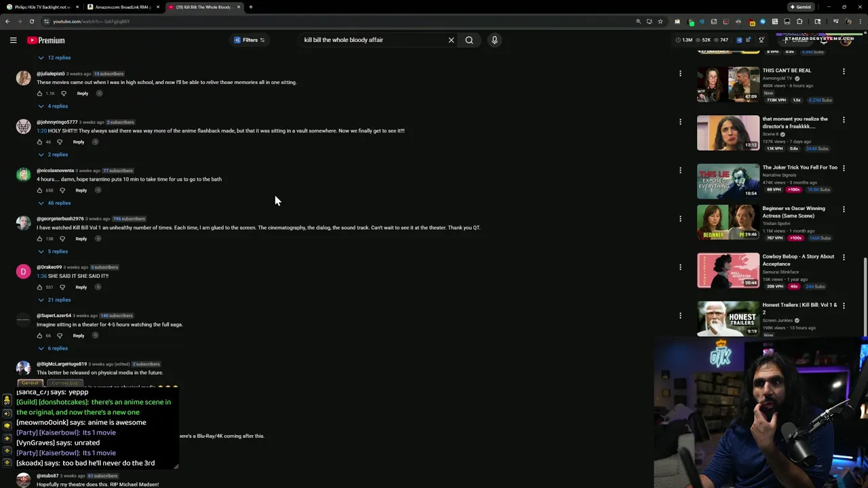This screenshot has width=868, height=488.
Task: Open the YouTube guide hamburger menu
Action: [x=13, y=40]
